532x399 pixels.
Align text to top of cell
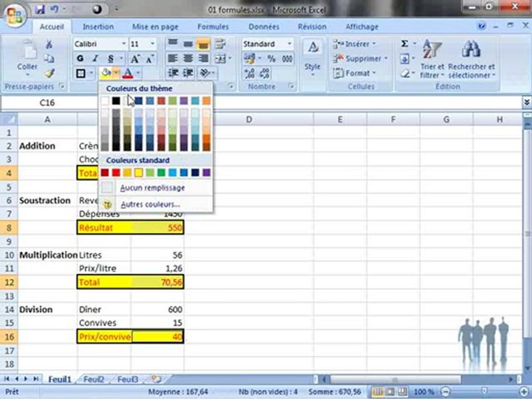173,43
